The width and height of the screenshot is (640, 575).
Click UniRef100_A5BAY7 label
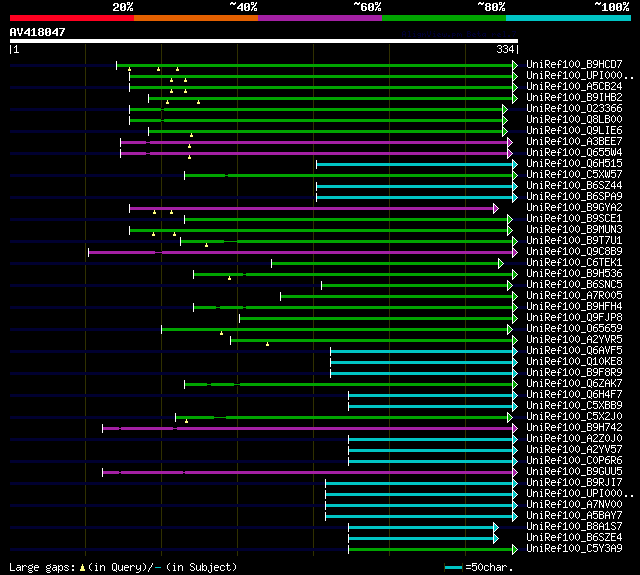click(574, 516)
